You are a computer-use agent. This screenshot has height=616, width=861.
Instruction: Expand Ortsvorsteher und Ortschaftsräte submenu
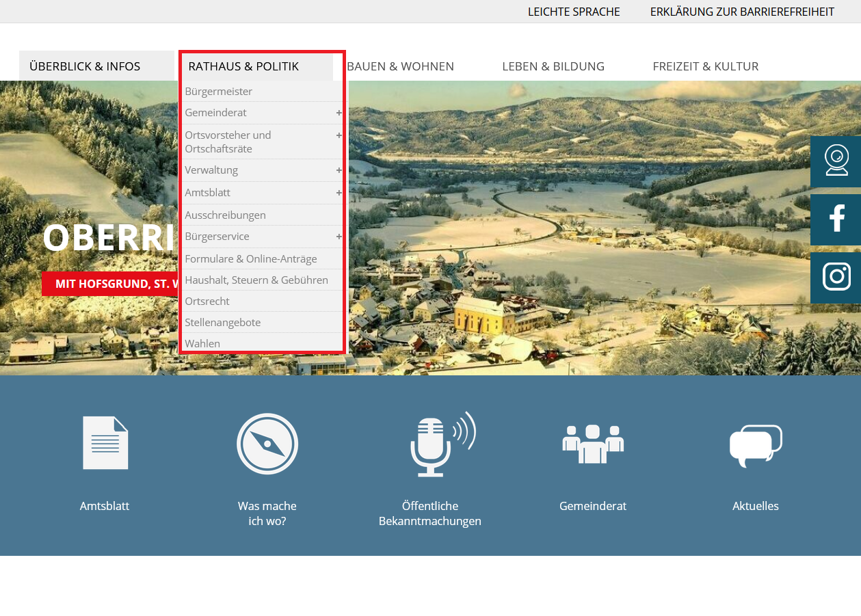click(339, 135)
